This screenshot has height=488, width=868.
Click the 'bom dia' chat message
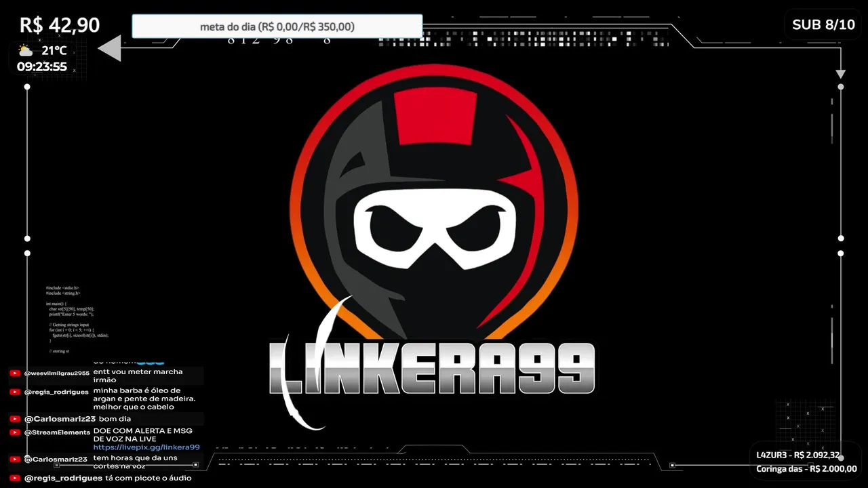(115, 419)
